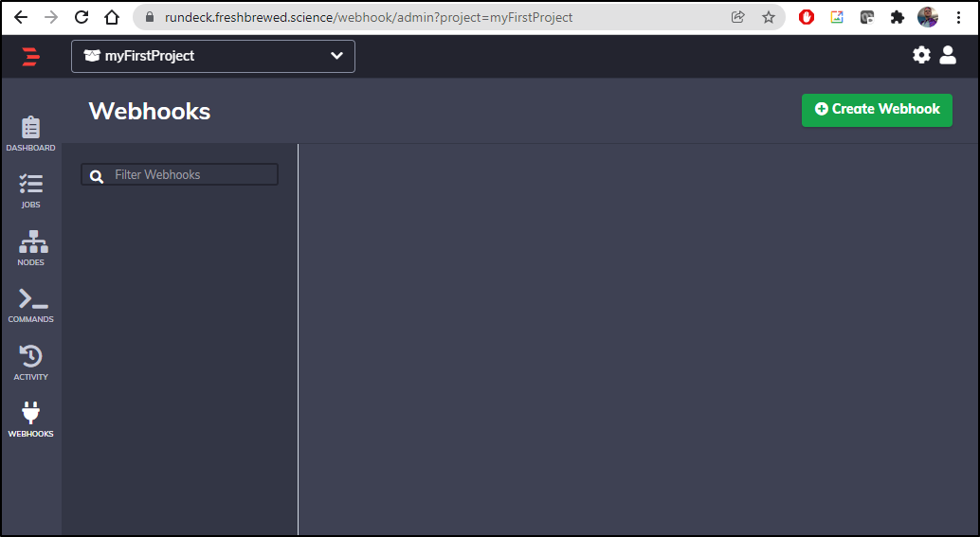Open the Commands section
Screen dimensions: 980x537
pyautogui.click(x=30, y=305)
